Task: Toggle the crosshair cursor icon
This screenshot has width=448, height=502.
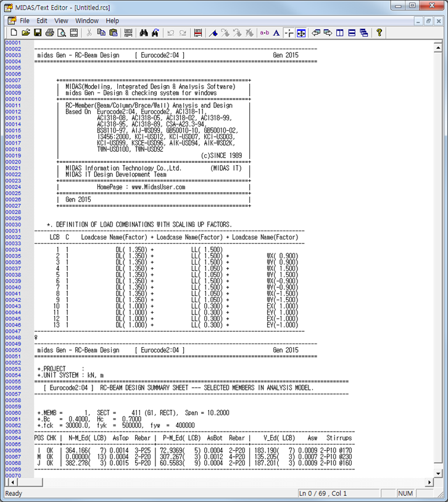Action: 289,33
